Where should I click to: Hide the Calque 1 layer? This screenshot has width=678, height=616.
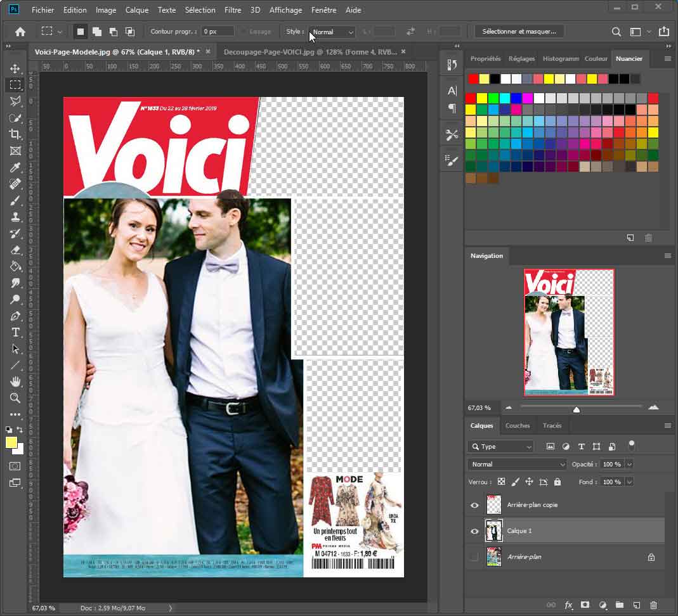click(474, 531)
